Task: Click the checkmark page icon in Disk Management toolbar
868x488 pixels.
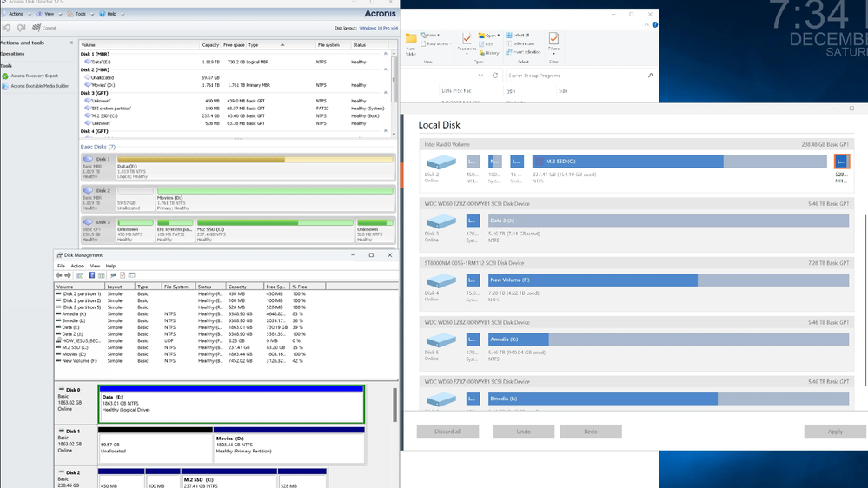Action: pos(123,275)
